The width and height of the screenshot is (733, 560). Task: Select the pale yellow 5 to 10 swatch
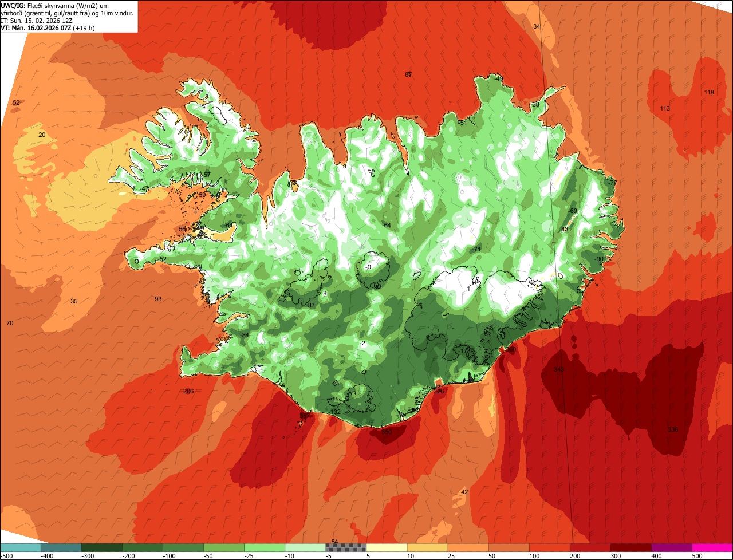pyautogui.click(x=387, y=548)
